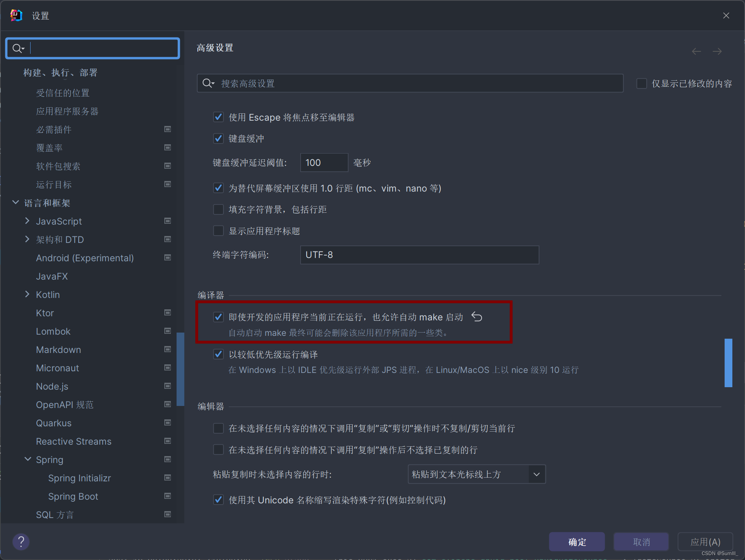Click the 终端字符编码 UTF-8 field
Viewport: 745px width, 560px height.
(420, 255)
